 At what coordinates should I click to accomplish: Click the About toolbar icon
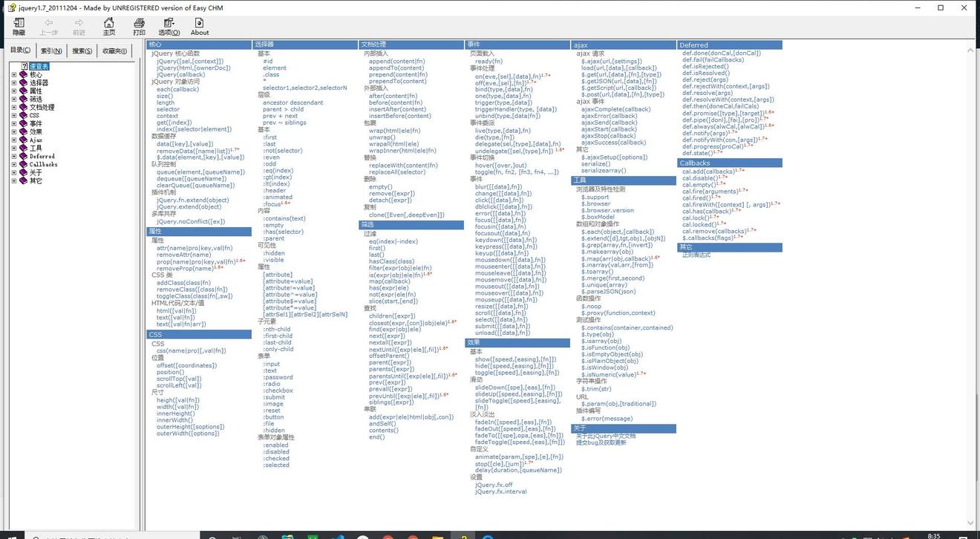click(x=200, y=26)
